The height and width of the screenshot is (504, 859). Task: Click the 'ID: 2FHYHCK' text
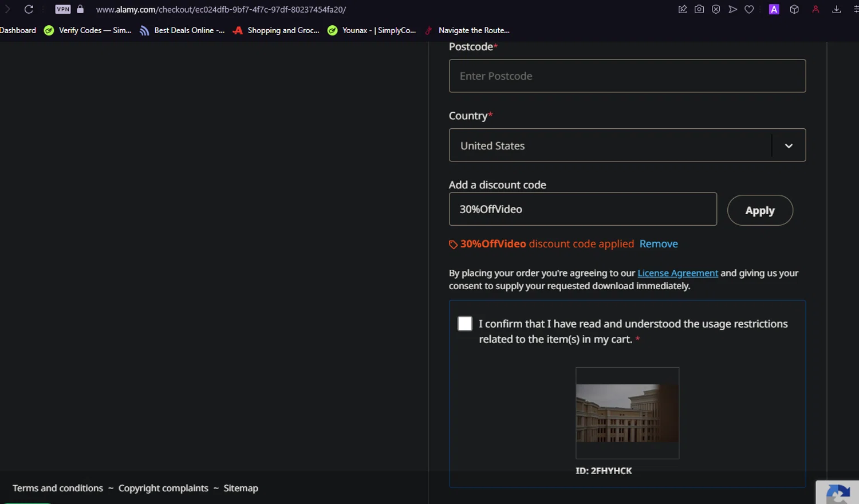point(604,471)
